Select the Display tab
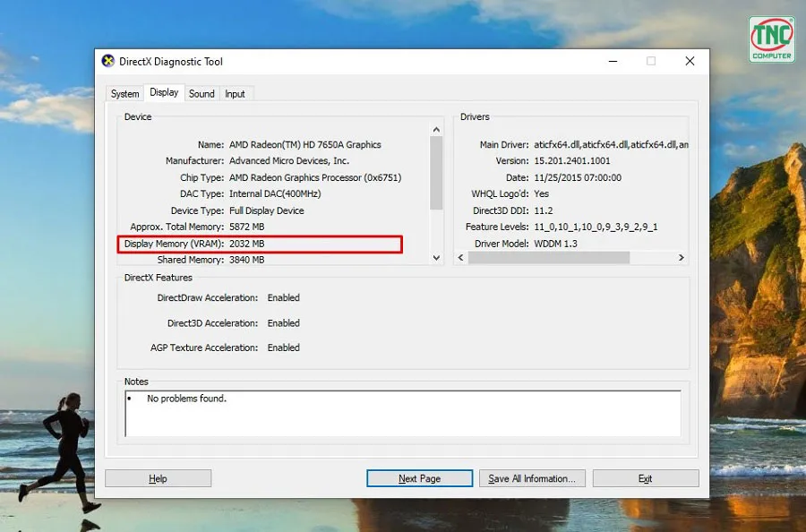Screen dimensions: 806x532 [164, 92]
